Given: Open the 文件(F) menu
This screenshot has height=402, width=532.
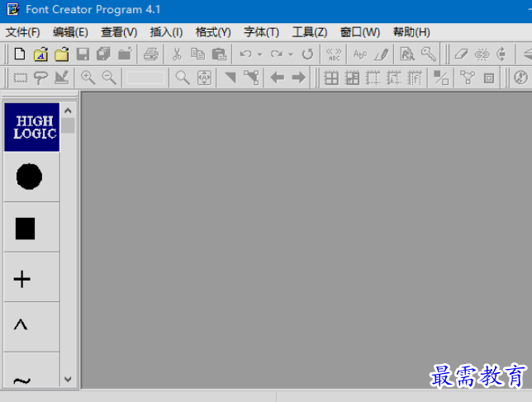Looking at the screenshot, I should coord(23,32).
